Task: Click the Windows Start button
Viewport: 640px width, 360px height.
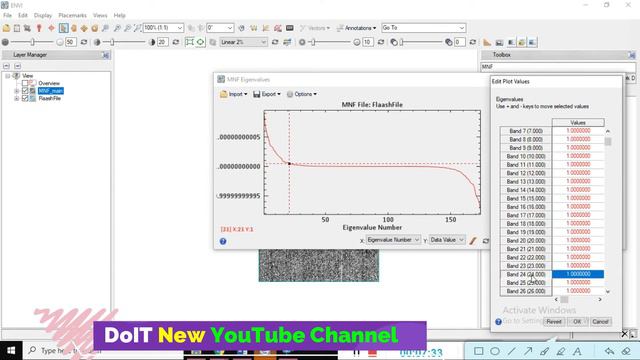Action: (11, 351)
